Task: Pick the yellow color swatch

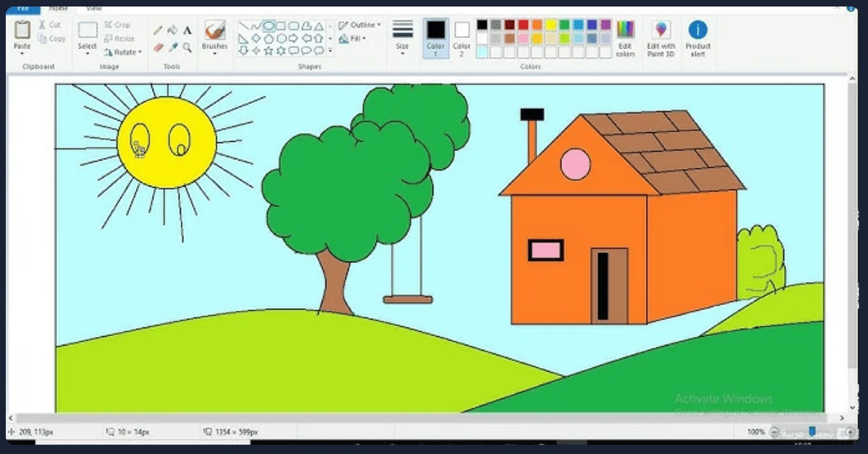Action: tap(551, 25)
